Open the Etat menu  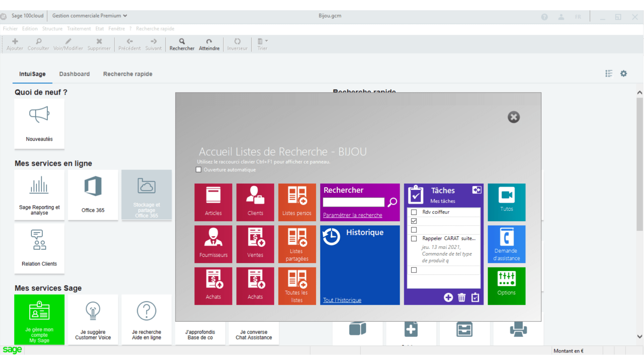coord(100,29)
